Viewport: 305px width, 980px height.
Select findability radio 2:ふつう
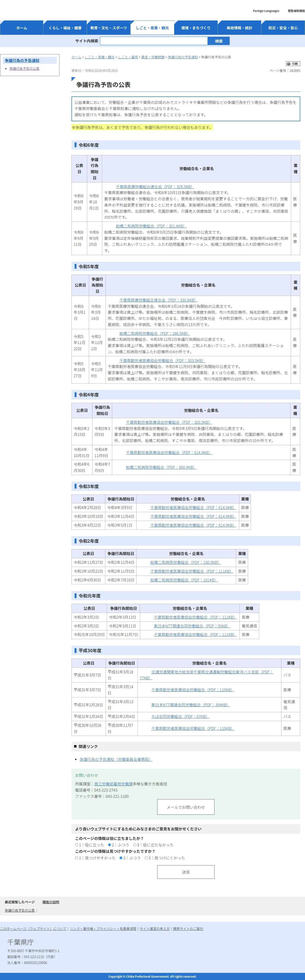pos(121,858)
